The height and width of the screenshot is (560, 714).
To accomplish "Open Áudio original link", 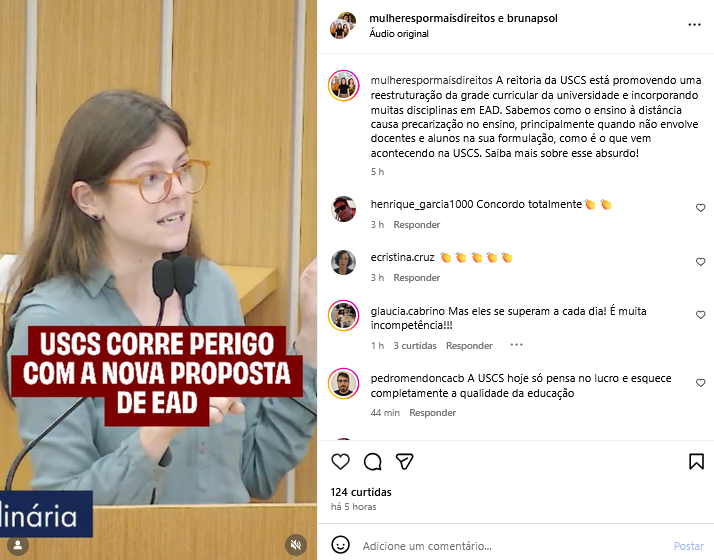I will pos(399,34).
